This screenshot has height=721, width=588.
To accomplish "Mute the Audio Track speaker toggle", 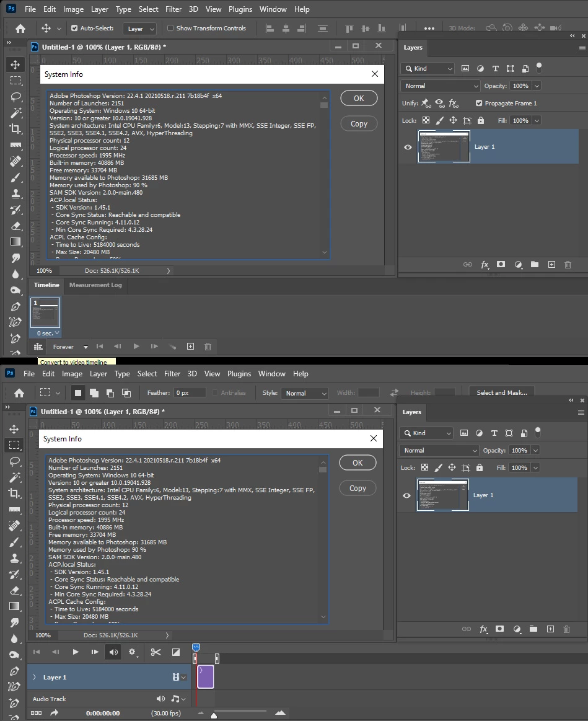I will (x=160, y=699).
